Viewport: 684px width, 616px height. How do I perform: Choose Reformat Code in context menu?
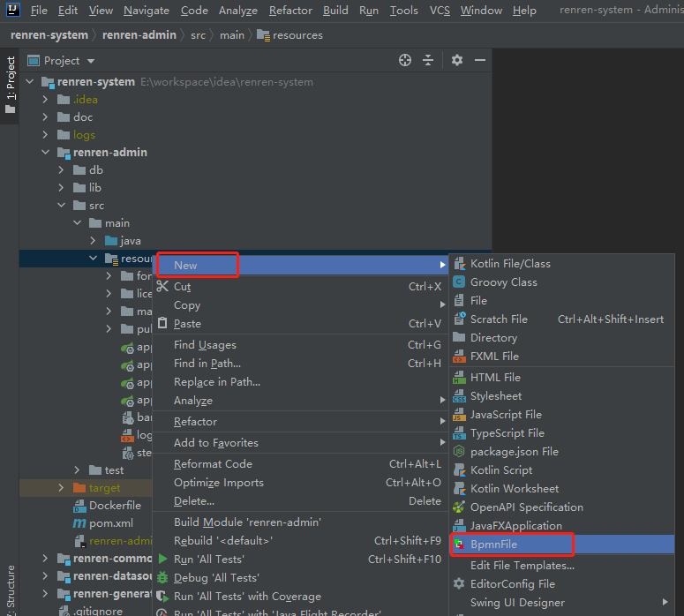click(x=301, y=463)
